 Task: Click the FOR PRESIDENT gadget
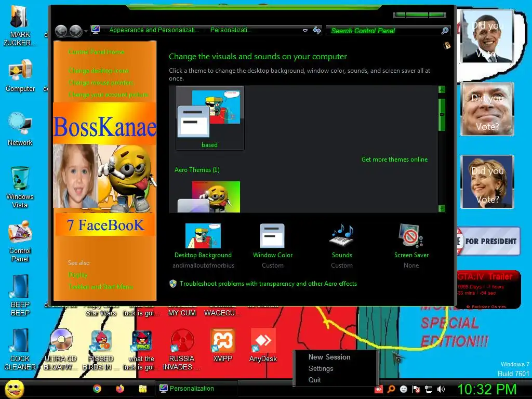click(x=488, y=241)
